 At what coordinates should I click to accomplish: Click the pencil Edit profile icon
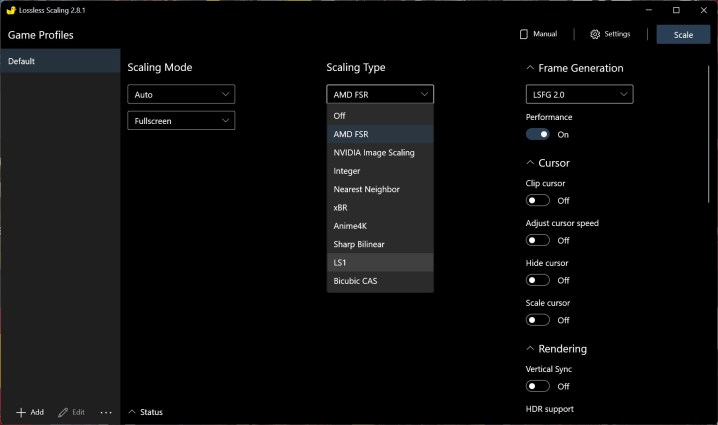(63, 412)
